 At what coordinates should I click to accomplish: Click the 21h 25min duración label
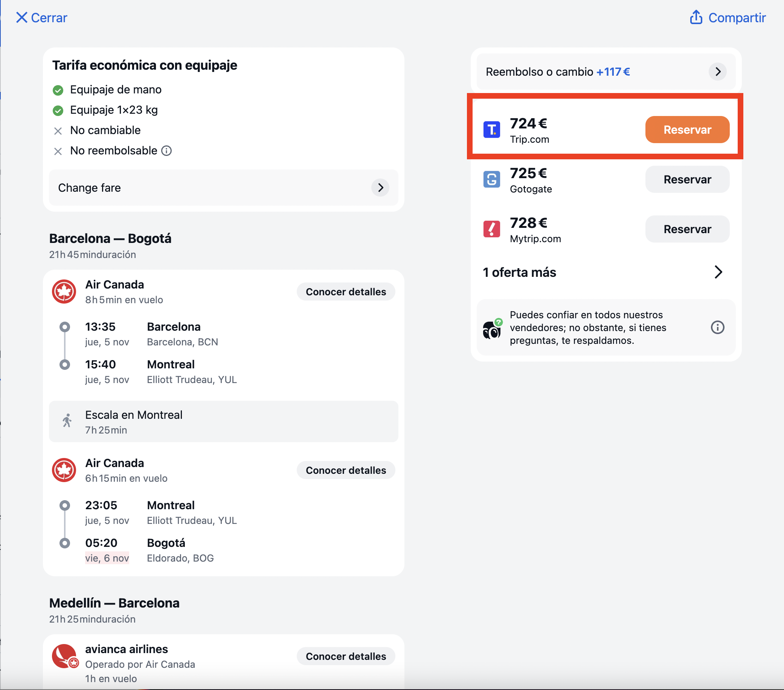(92, 619)
